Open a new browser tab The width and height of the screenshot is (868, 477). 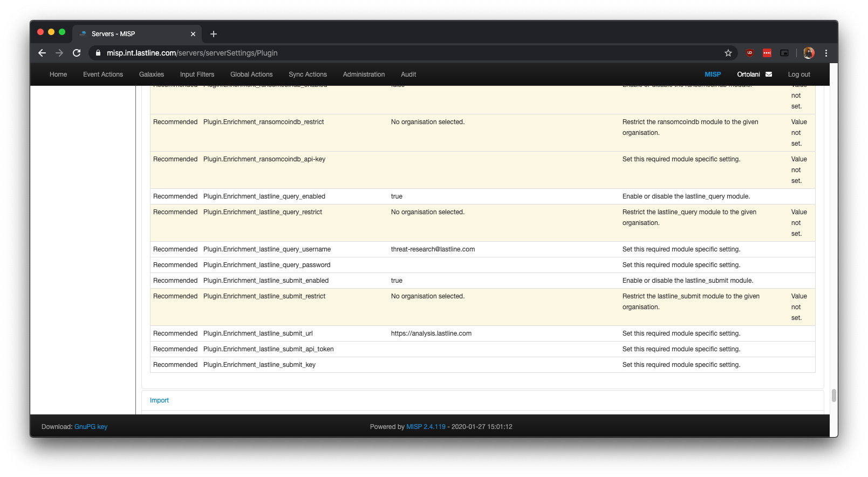pos(214,34)
